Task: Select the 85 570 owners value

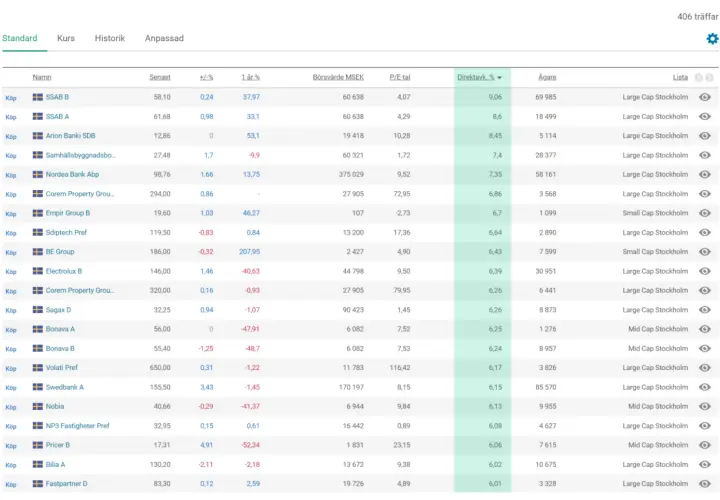Action: [x=546, y=387]
